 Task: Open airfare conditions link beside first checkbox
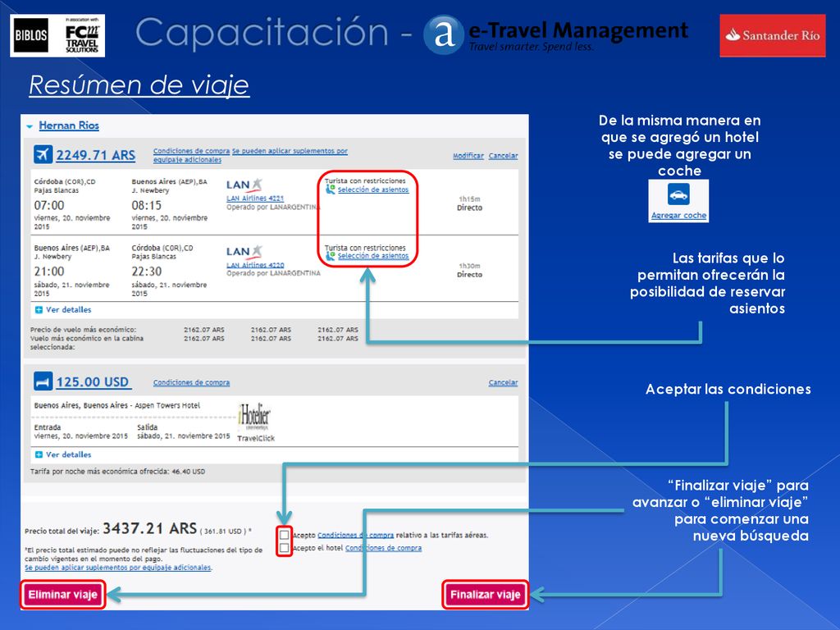click(x=356, y=535)
